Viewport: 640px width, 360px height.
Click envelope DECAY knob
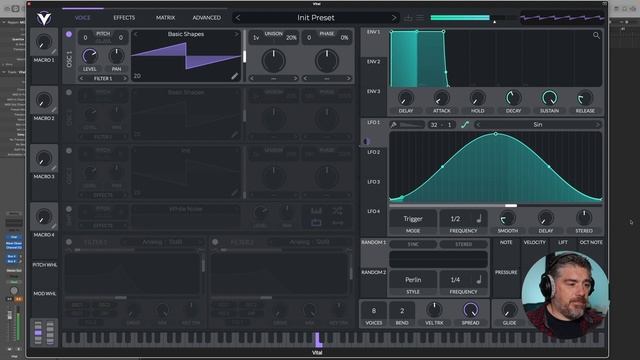pos(513,98)
